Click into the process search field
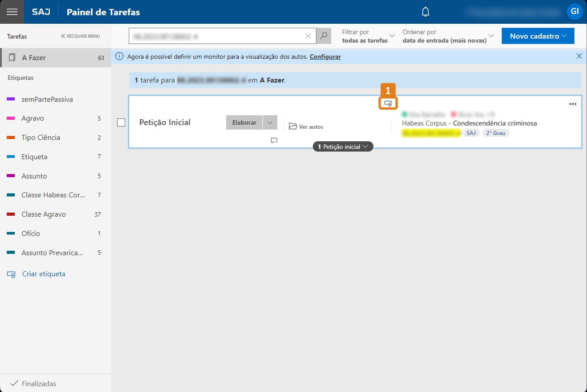587x392 pixels. point(215,36)
